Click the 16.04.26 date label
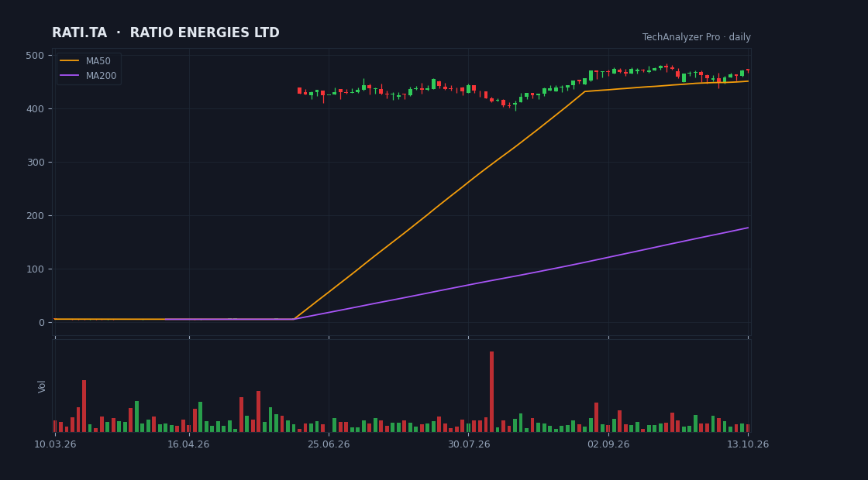 [x=189, y=444]
